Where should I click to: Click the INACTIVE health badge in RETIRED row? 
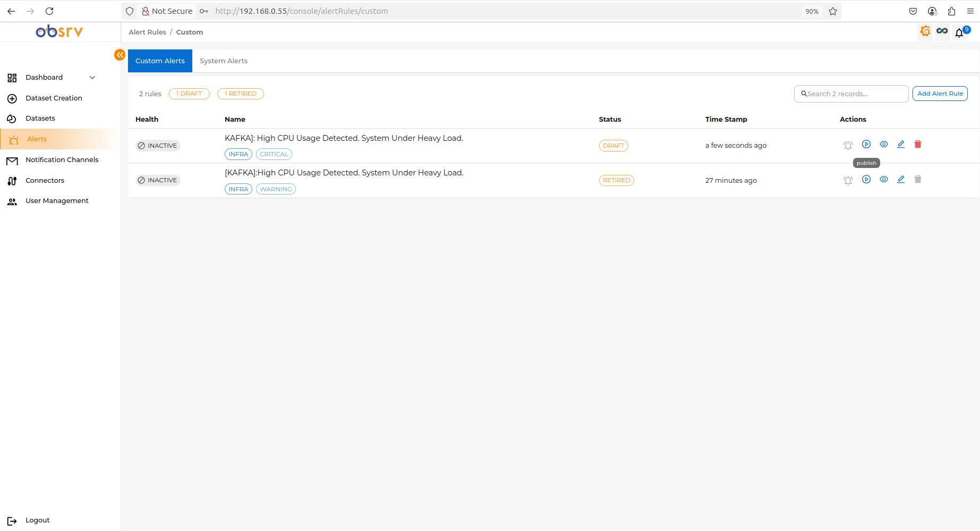tap(158, 180)
